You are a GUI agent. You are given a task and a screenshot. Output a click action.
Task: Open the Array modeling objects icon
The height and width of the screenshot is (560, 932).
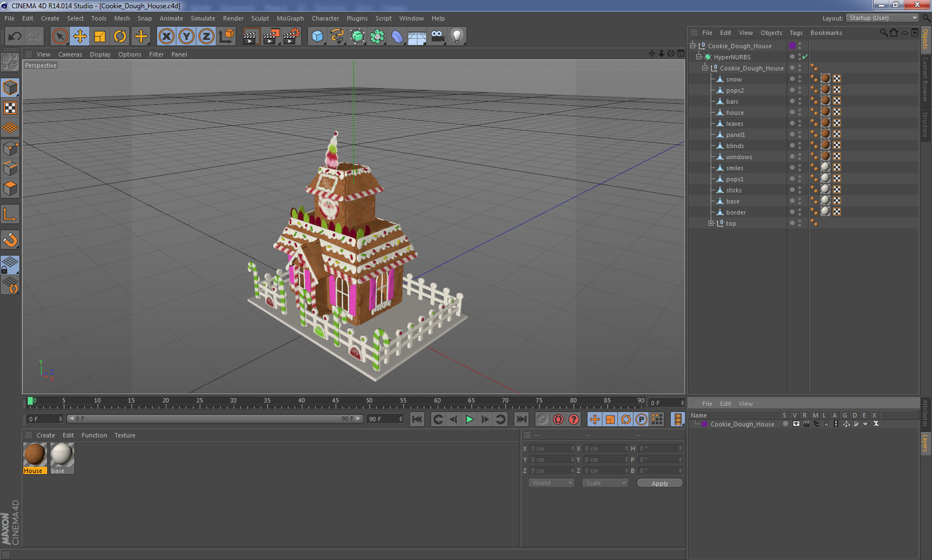click(377, 37)
